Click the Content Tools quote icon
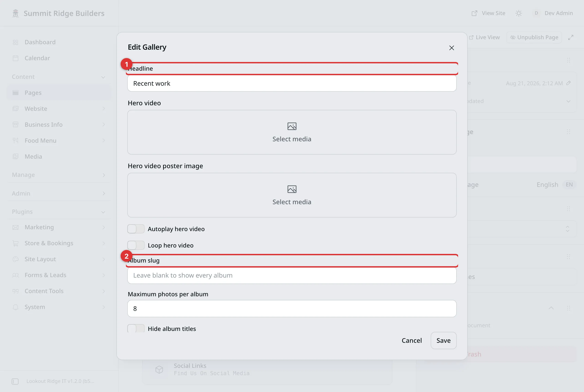Image resolution: width=584 pixels, height=392 pixels. (16, 291)
